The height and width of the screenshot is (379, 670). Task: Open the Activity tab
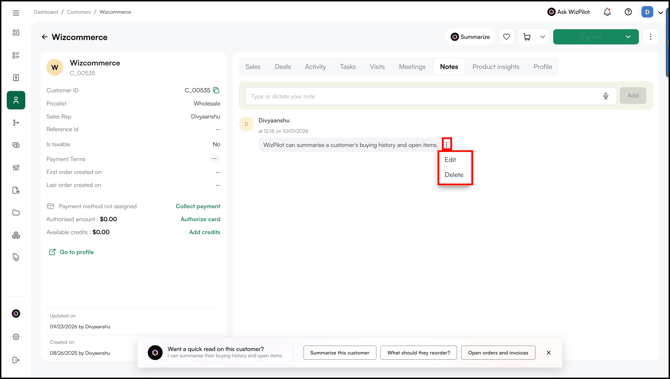click(315, 67)
